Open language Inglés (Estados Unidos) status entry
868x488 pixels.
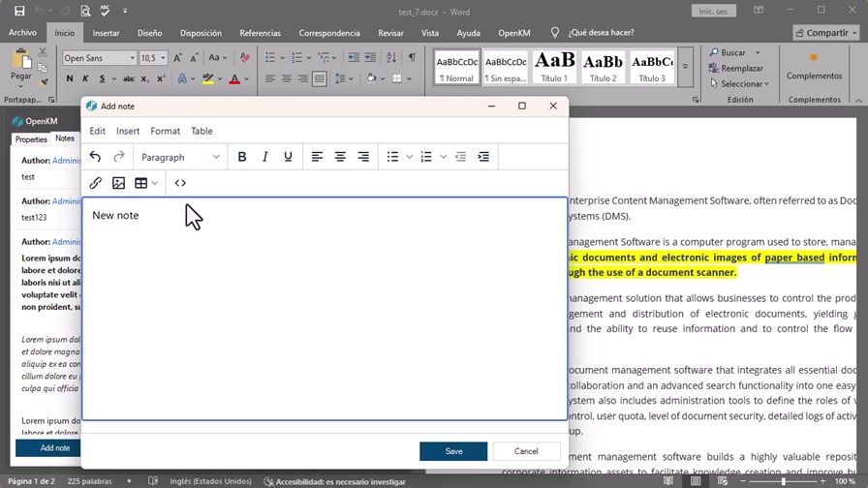210,481
